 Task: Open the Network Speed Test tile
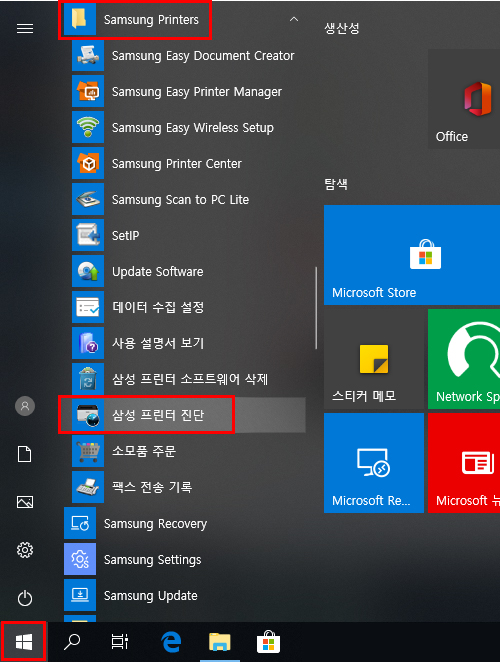click(x=464, y=359)
